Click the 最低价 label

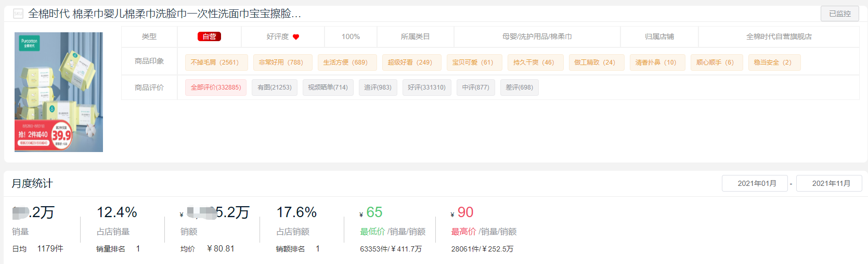(x=373, y=232)
